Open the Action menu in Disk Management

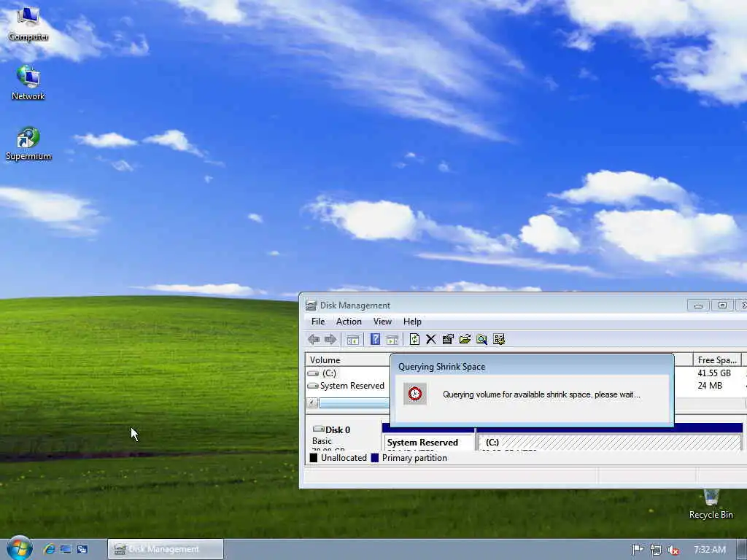pos(349,322)
